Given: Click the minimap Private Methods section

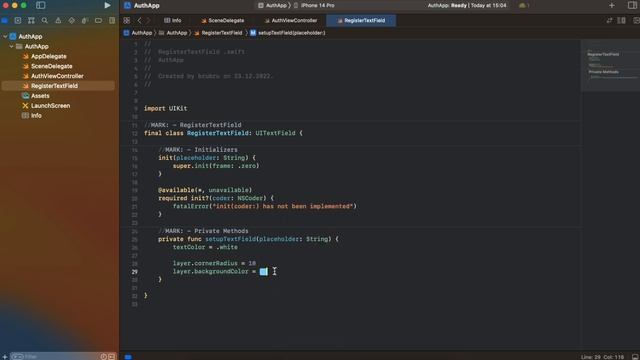Looking at the screenshot, I should [x=603, y=72].
